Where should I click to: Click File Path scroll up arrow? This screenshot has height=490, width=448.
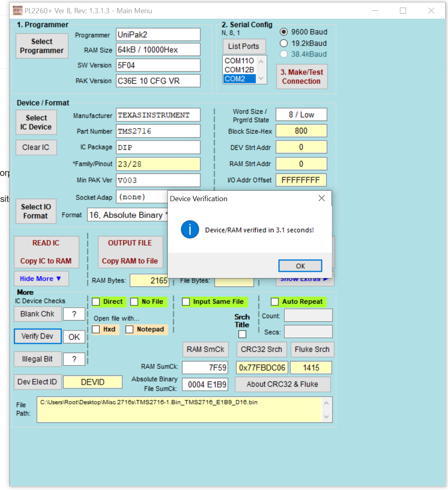tap(326, 403)
